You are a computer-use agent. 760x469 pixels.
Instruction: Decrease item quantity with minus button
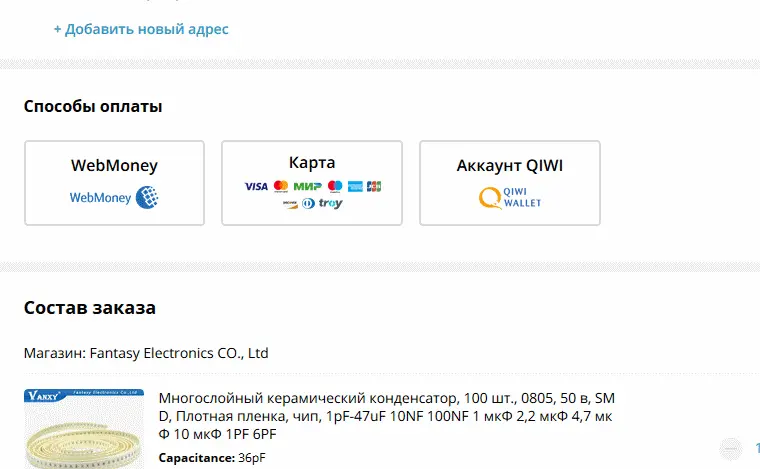coord(730,449)
